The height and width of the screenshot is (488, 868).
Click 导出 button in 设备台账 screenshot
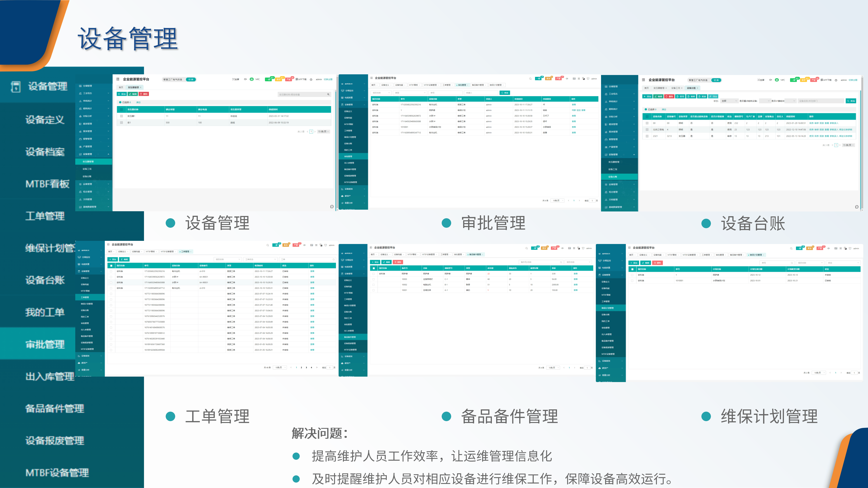[x=713, y=96]
